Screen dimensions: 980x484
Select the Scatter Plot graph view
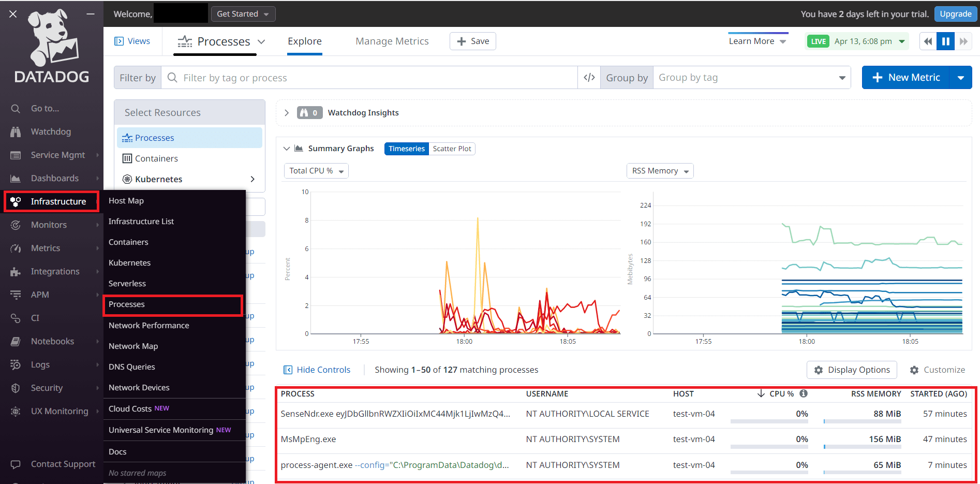[x=452, y=149]
